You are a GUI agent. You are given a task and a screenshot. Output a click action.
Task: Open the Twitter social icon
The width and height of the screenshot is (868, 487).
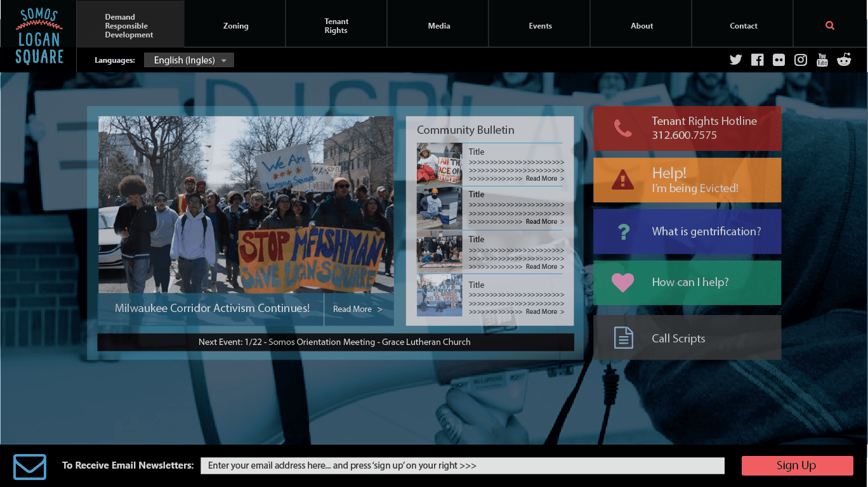[735, 60]
